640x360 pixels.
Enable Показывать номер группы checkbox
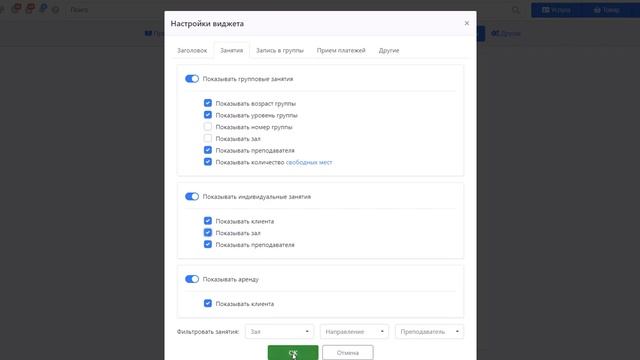point(208,127)
